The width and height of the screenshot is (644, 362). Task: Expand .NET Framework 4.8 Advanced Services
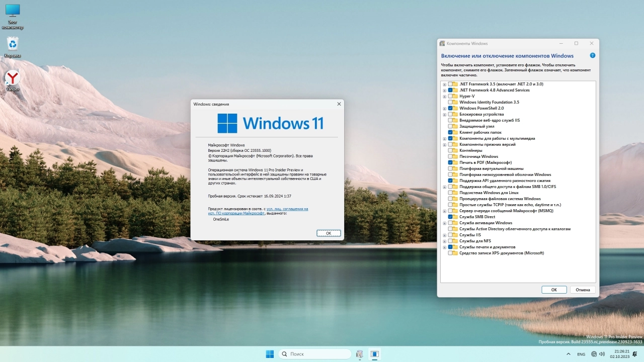[x=444, y=90]
